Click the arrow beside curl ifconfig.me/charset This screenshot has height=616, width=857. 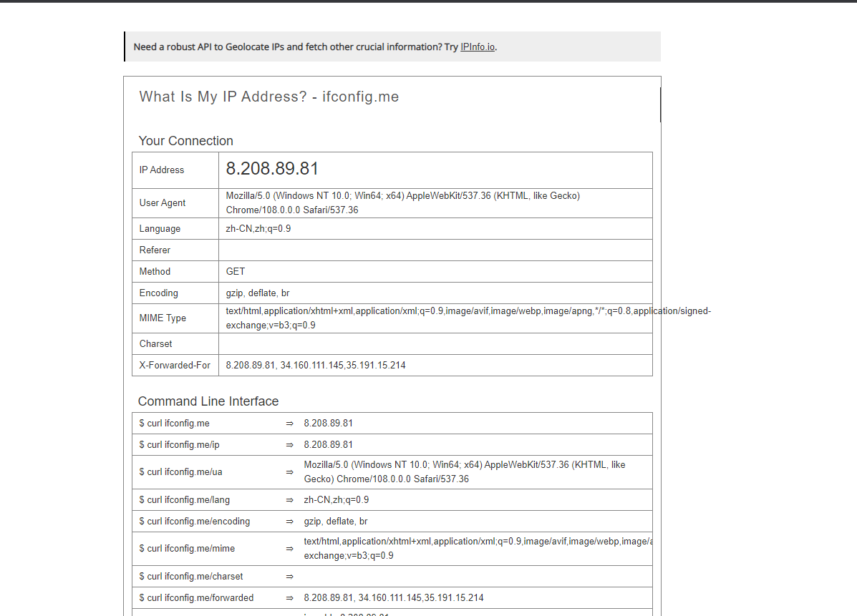click(289, 577)
